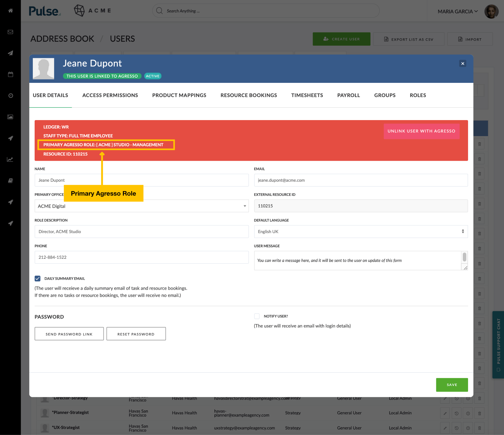Click history icon for *UX-Strategist row

[x=456, y=428]
